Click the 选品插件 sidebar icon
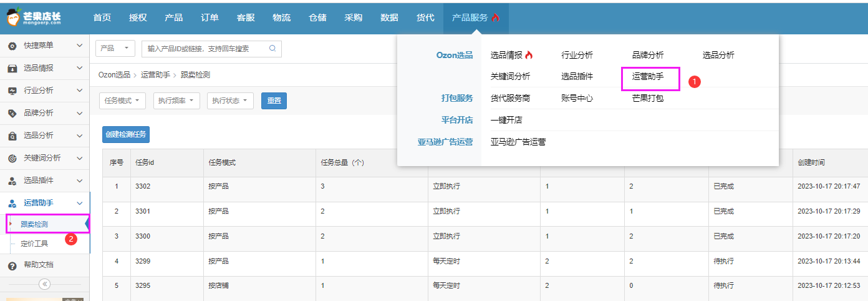 (12, 180)
